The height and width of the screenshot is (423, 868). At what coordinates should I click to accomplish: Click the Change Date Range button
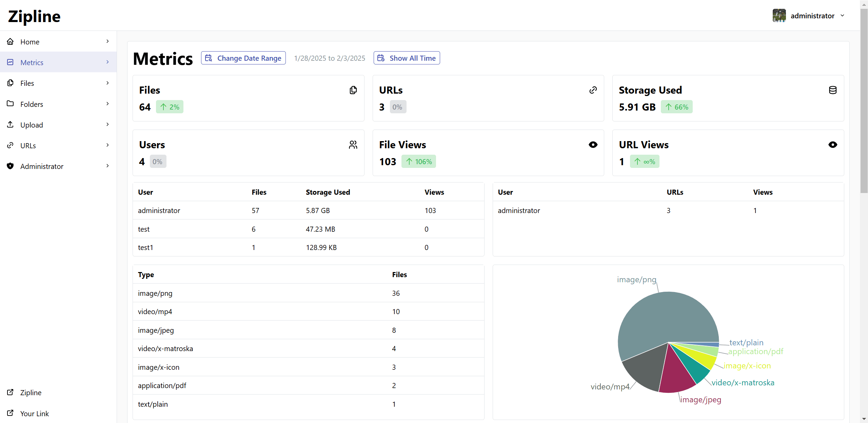click(x=243, y=58)
